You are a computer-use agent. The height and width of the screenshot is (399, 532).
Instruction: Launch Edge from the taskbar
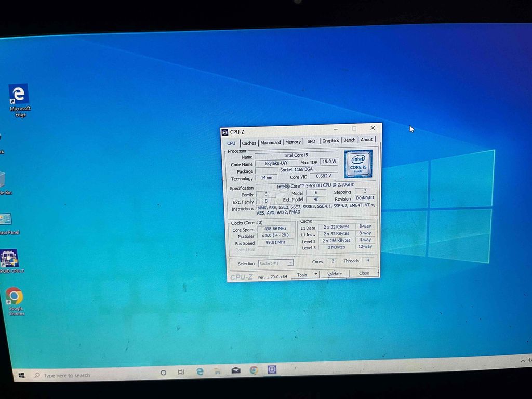[200, 371]
